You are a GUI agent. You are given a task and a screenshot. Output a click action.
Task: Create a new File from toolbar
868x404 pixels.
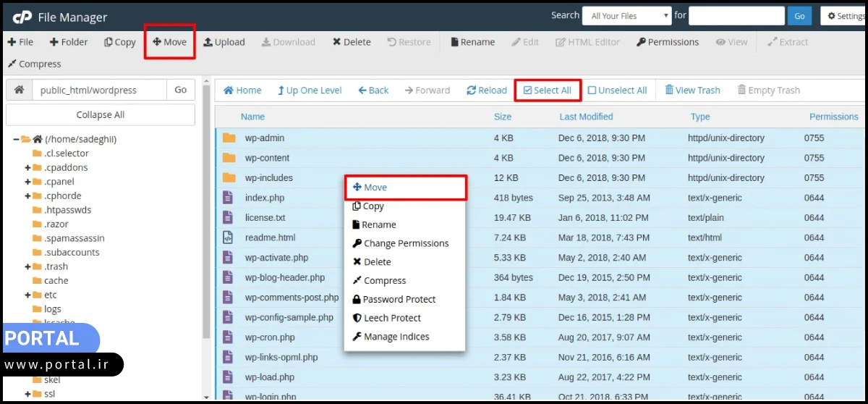[20, 42]
